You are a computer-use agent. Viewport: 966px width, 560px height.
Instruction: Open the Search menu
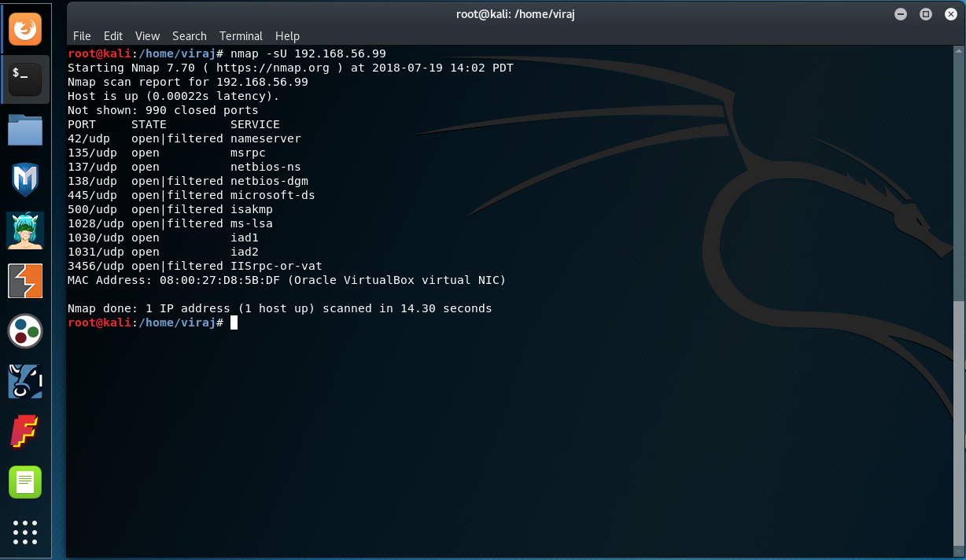point(190,36)
